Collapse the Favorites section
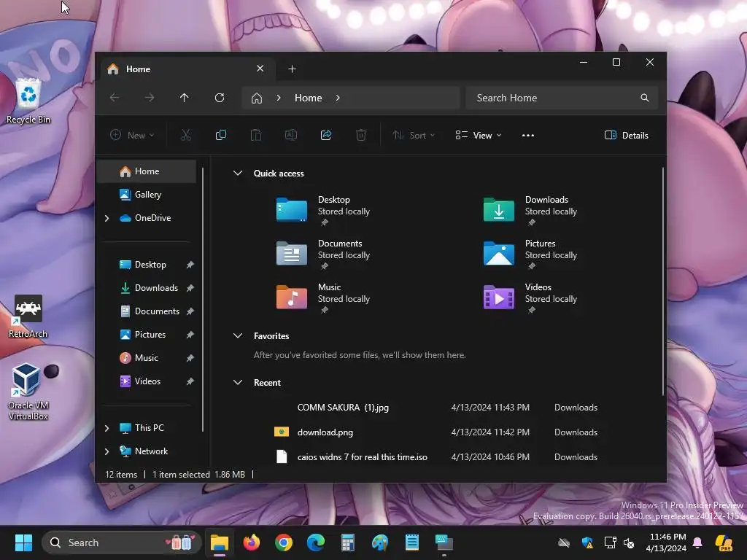Image resolution: width=747 pixels, height=560 pixels. click(238, 335)
